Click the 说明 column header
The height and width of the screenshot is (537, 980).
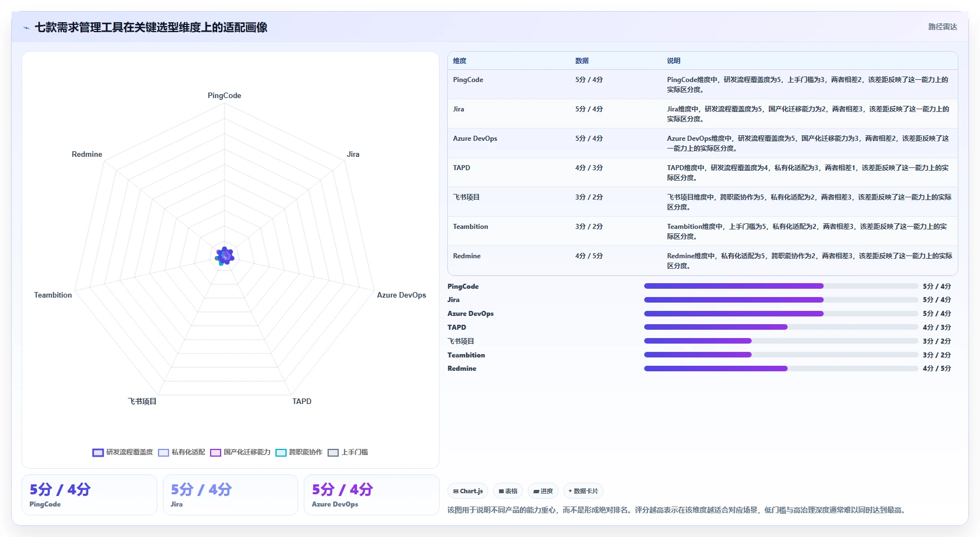(673, 61)
